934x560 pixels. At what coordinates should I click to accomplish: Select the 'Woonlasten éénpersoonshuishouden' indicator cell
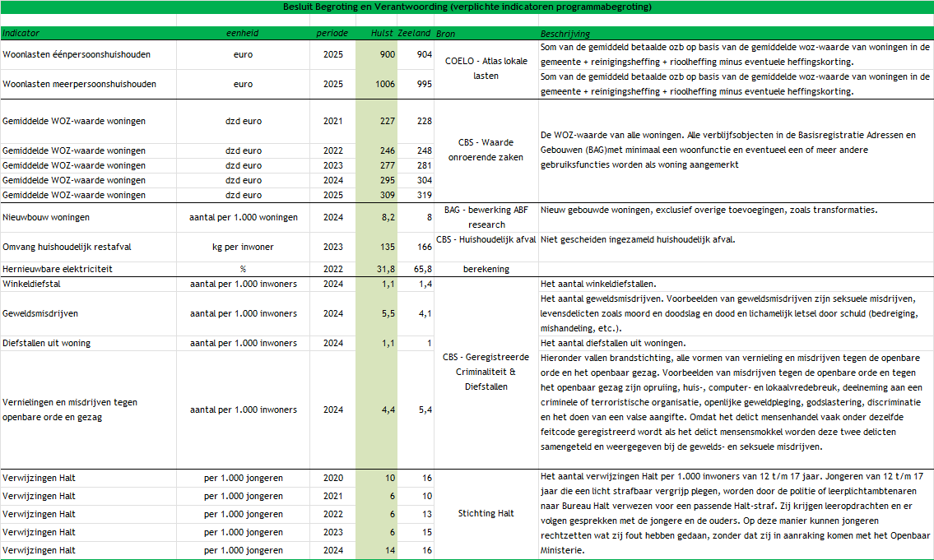pos(77,54)
